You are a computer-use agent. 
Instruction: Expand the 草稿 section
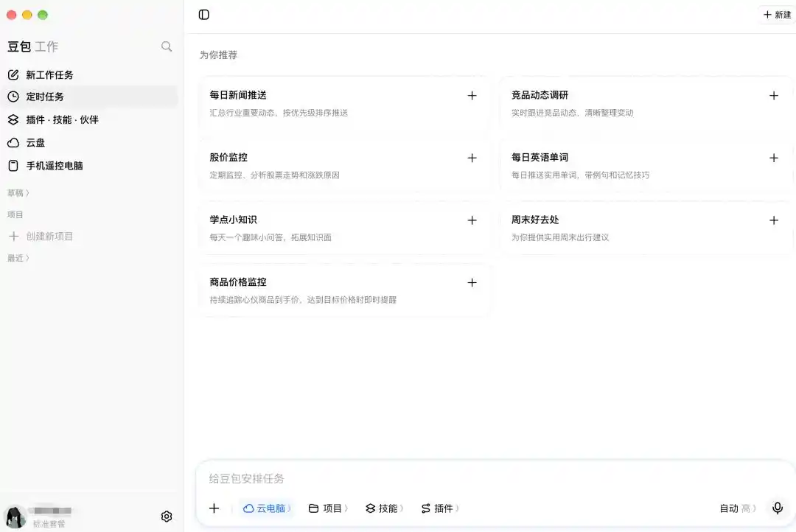tap(18, 193)
